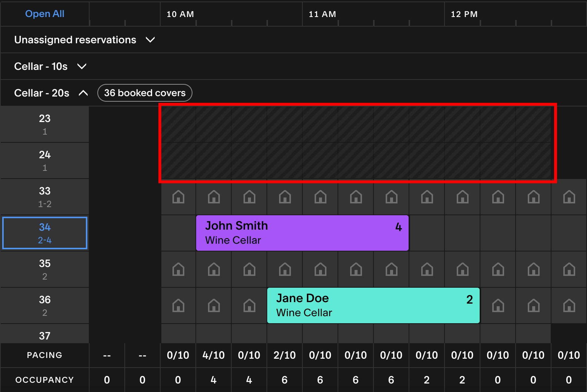Screen dimensions: 587x392
Task: Click table 35 house icon at 10:30 AM
Action: [249, 269]
